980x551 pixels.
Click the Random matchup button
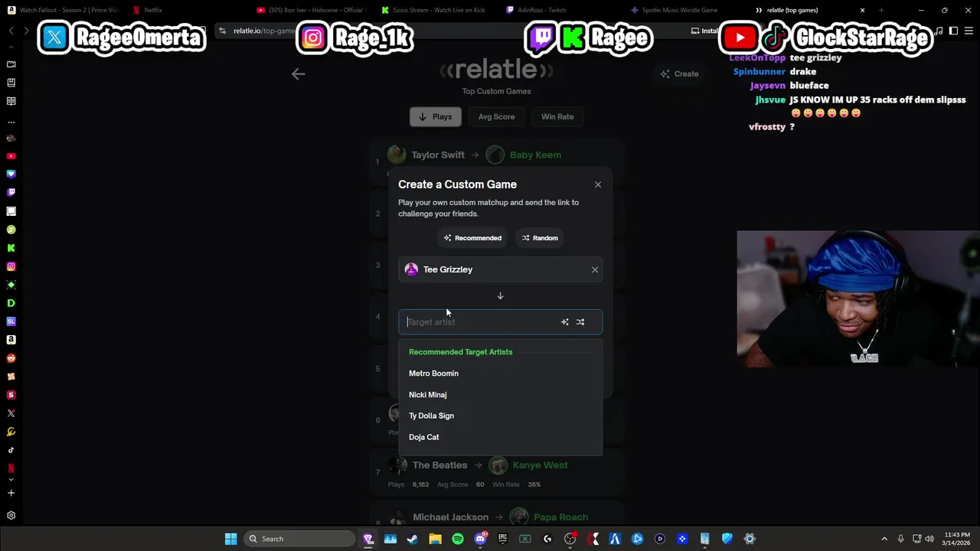point(540,238)
